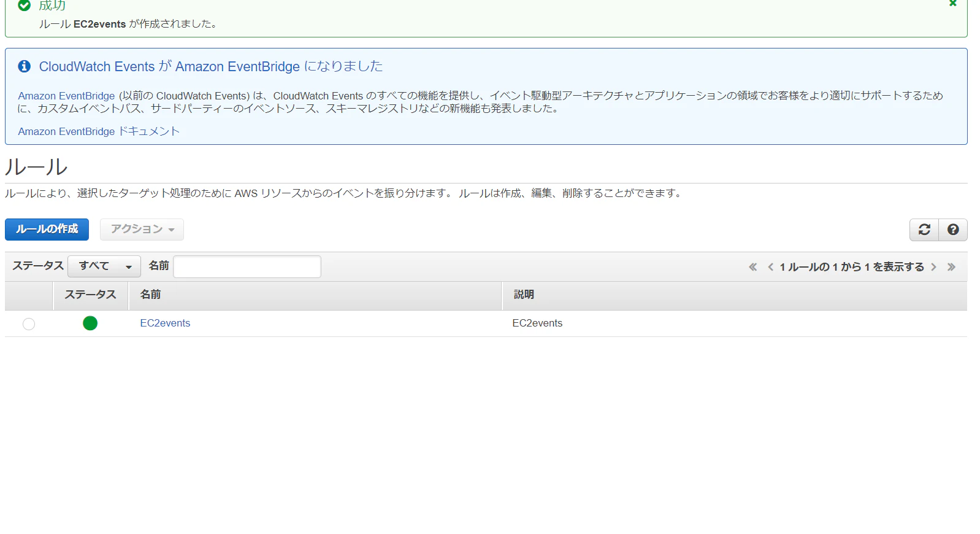Click the '1 ルールの 1 から 1 を表示する' pagination text
980x534 pixels.
(x=852, y=267)
